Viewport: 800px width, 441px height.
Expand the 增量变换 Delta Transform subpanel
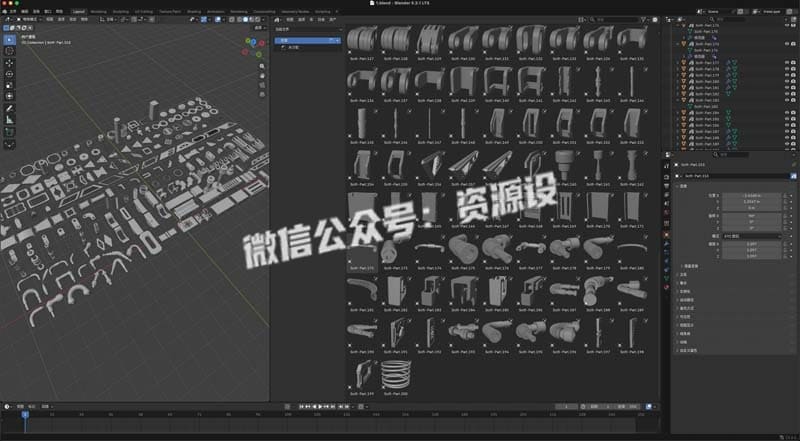pos(690,266)
